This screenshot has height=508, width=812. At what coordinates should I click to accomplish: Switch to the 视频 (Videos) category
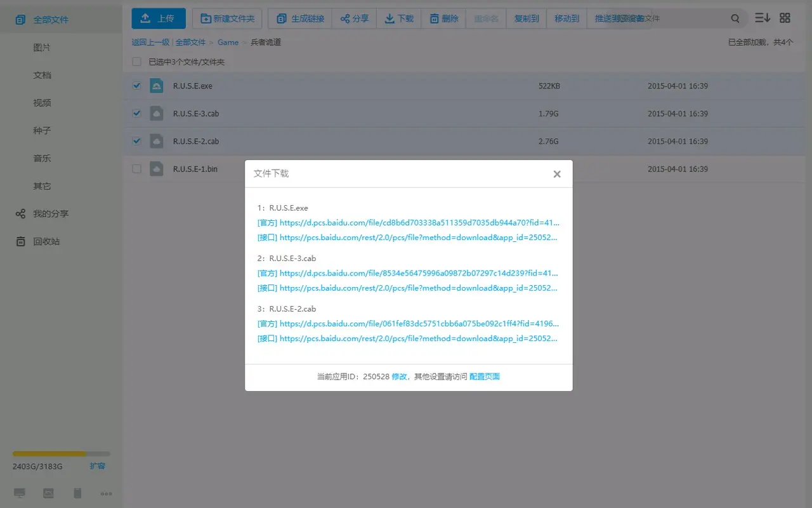coord(42,102)
